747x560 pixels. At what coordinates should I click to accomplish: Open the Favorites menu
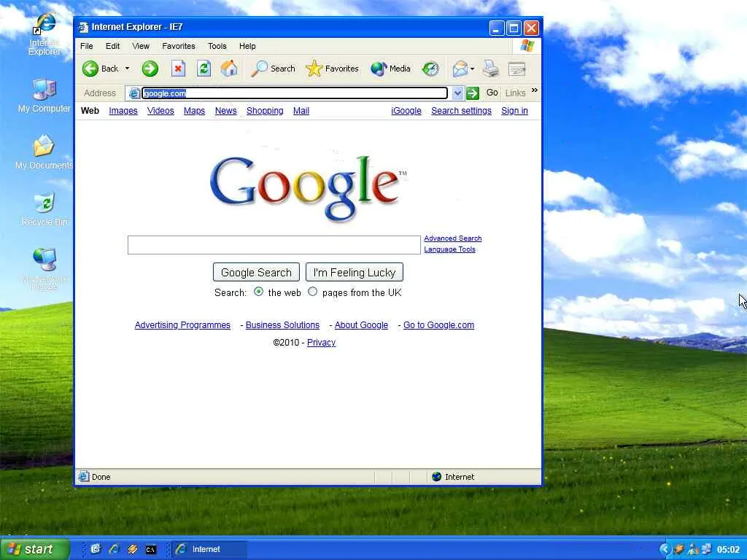click(179, 46)
